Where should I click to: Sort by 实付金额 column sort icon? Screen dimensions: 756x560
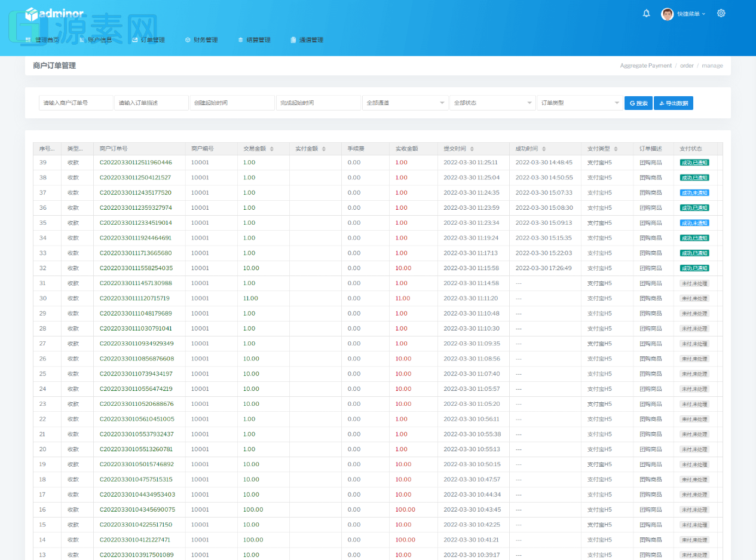[x=324, y=149]
